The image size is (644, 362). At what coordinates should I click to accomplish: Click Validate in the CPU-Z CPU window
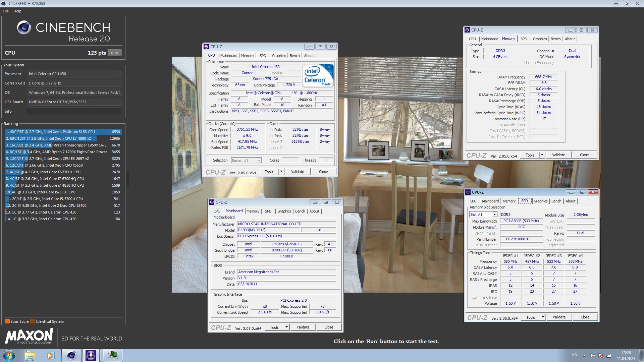[298, 172]
